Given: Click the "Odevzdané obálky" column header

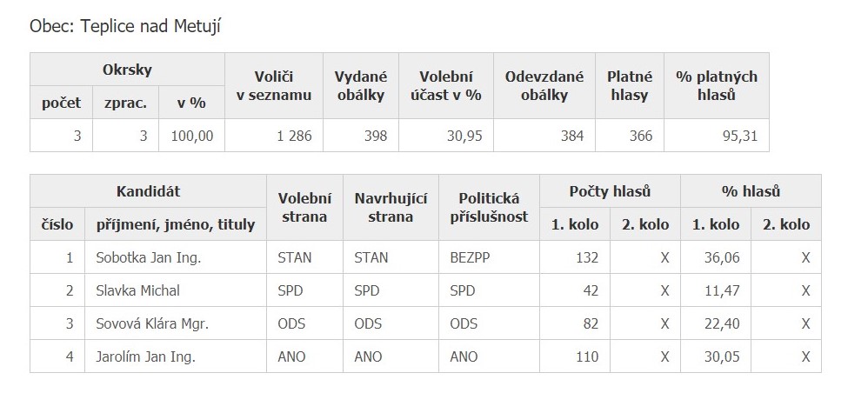Looking at the screenshot, I should pyautogui.click(x=544, y=85).
